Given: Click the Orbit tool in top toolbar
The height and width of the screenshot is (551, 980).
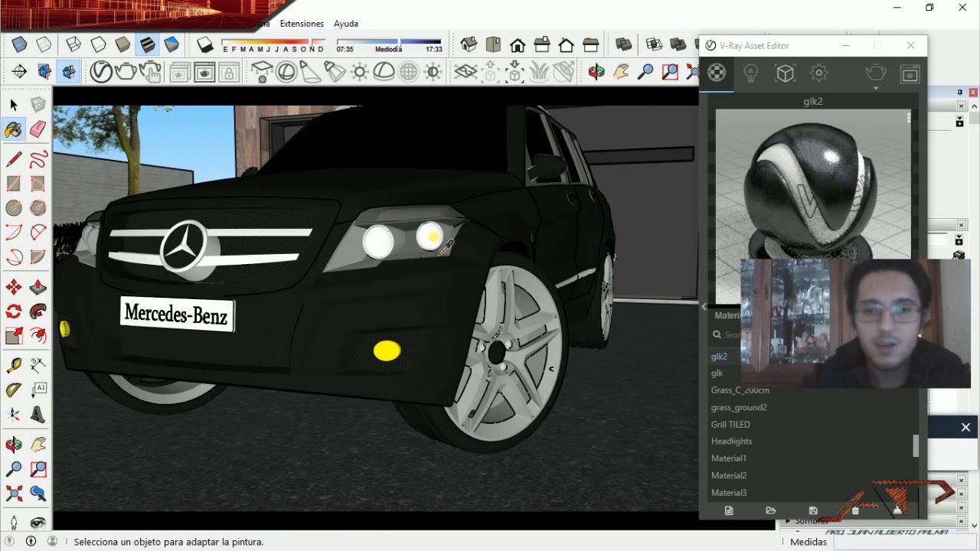Looking at the screenshot, I should pyautogui.click(x=596, y=72).
